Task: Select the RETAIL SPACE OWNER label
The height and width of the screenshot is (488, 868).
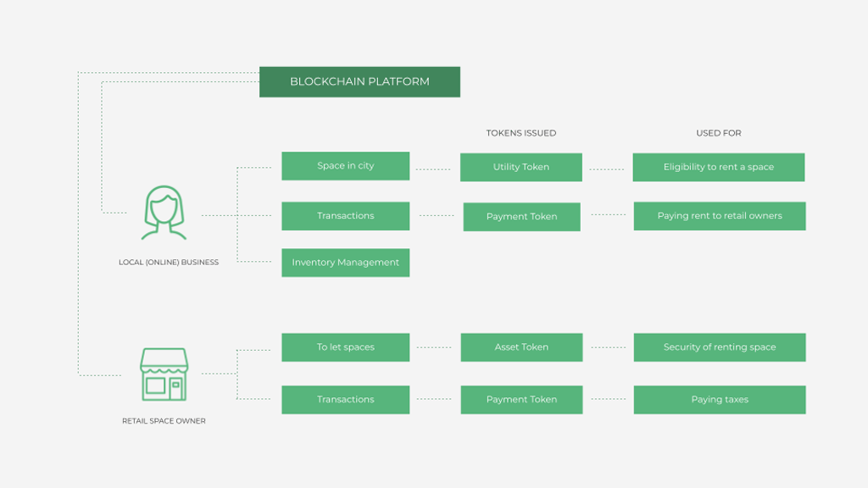Action: [164, 421]
